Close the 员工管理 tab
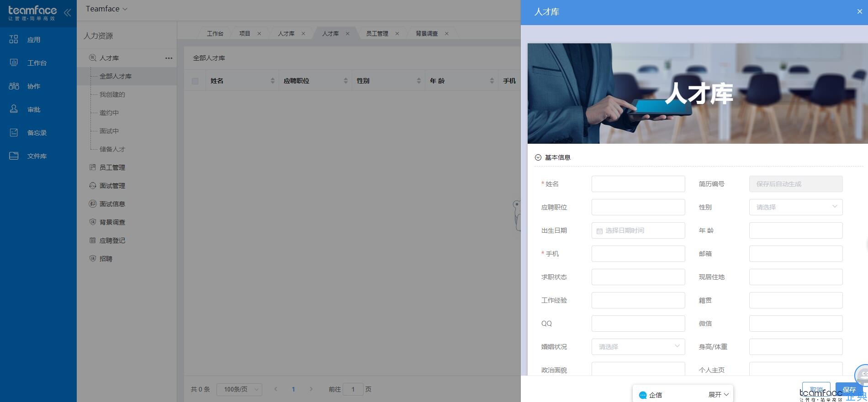Screen dimensions: 868x402 (397, 33)
